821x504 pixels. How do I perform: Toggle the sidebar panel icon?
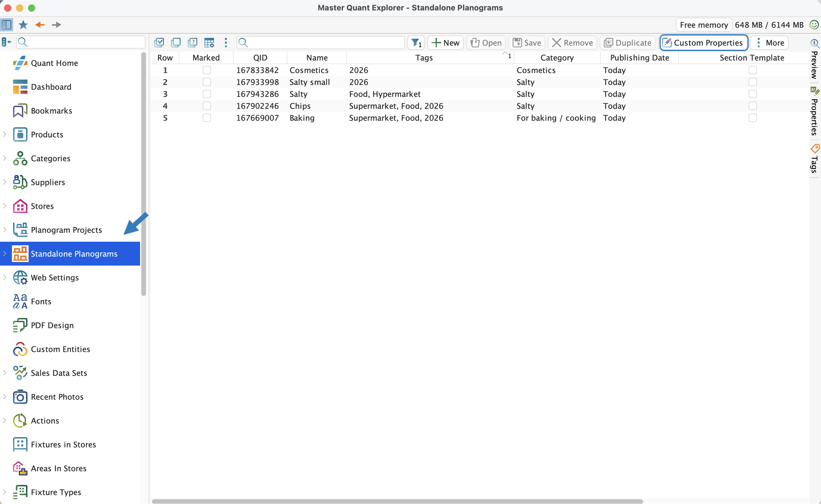[x=7, y=25]
